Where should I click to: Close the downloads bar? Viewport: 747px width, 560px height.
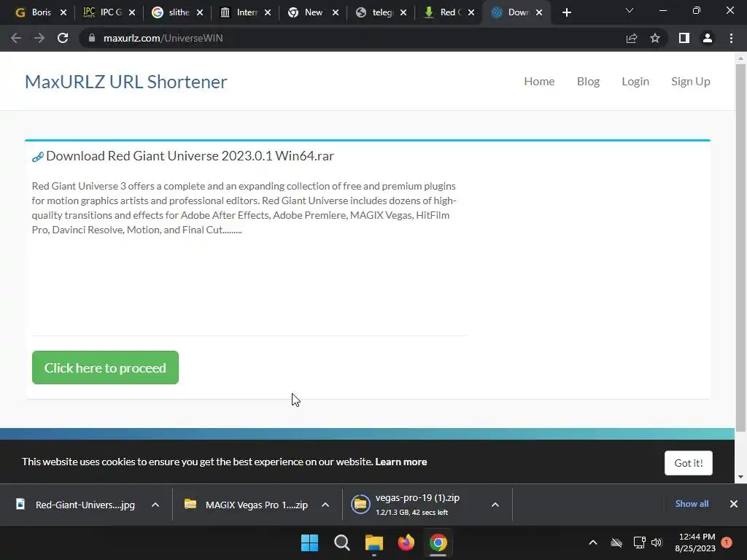[734, 504]
